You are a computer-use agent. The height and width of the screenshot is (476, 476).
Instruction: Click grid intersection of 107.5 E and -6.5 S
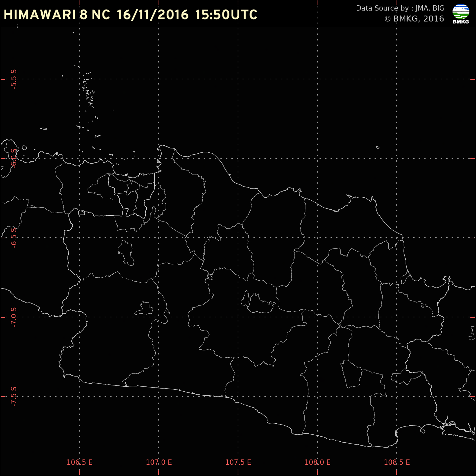238,238
